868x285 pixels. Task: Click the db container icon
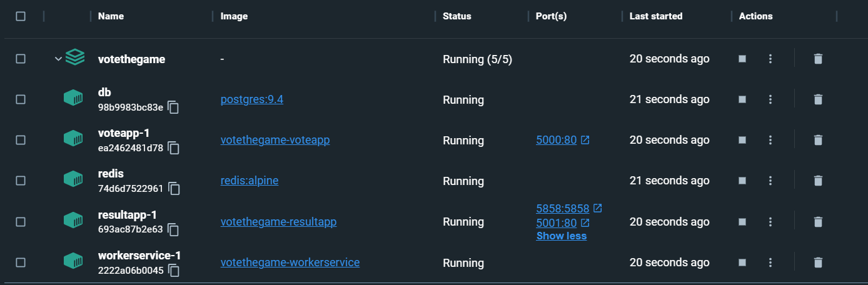[74, 99]
